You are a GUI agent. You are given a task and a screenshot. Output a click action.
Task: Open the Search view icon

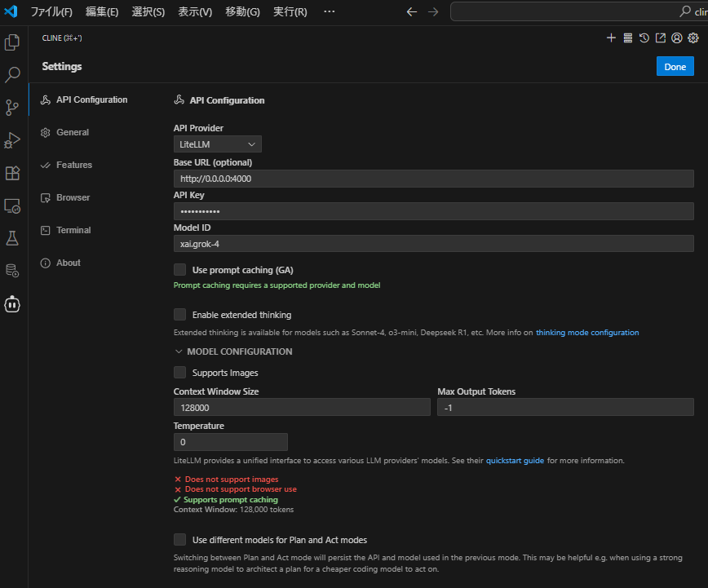click(12, 74)
